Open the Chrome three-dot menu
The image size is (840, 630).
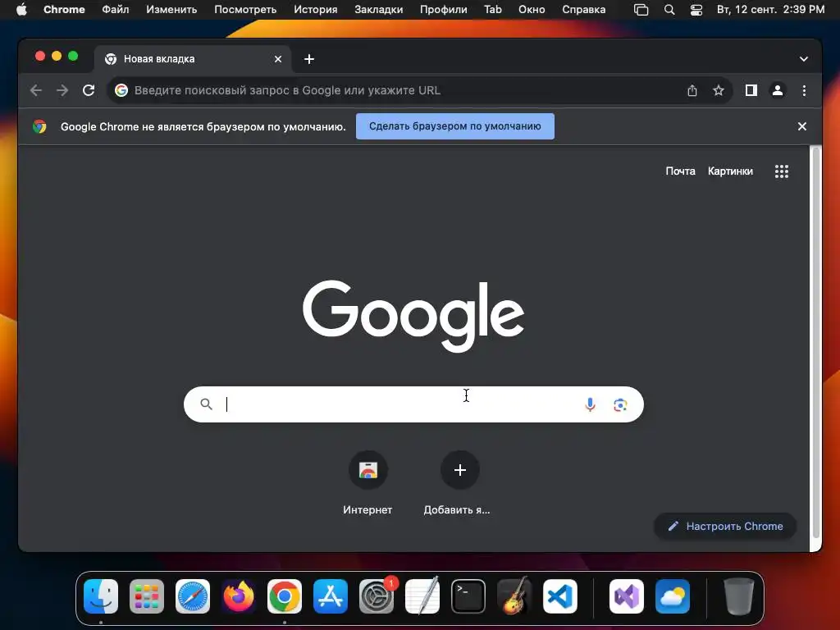pos(804,90)
